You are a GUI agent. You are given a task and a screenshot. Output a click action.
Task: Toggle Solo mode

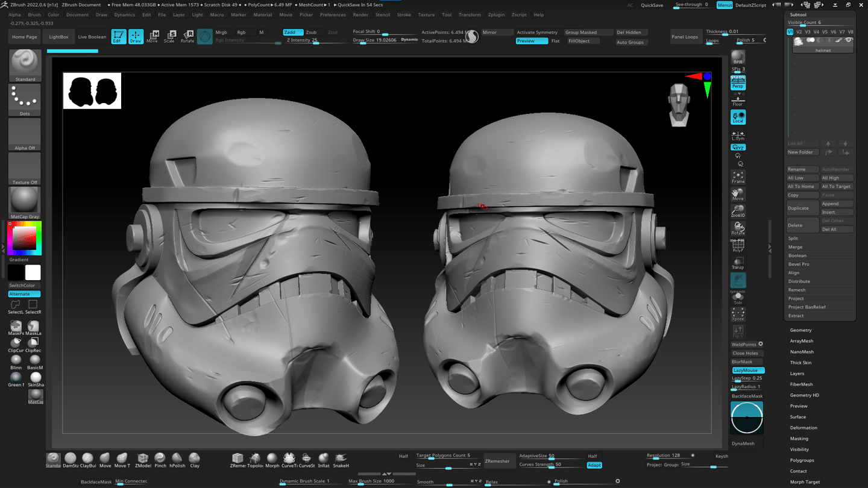coord(738,298)
